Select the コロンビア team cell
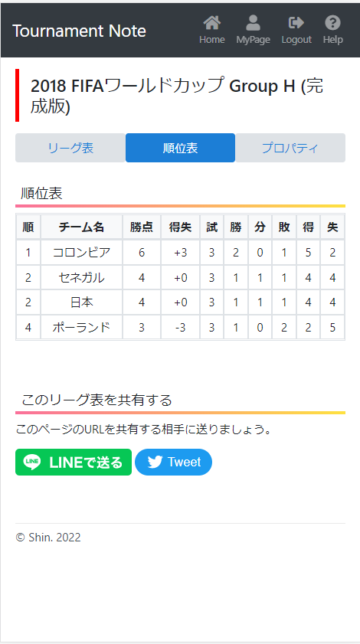The image size is (360, 644). tap(81, 252)
